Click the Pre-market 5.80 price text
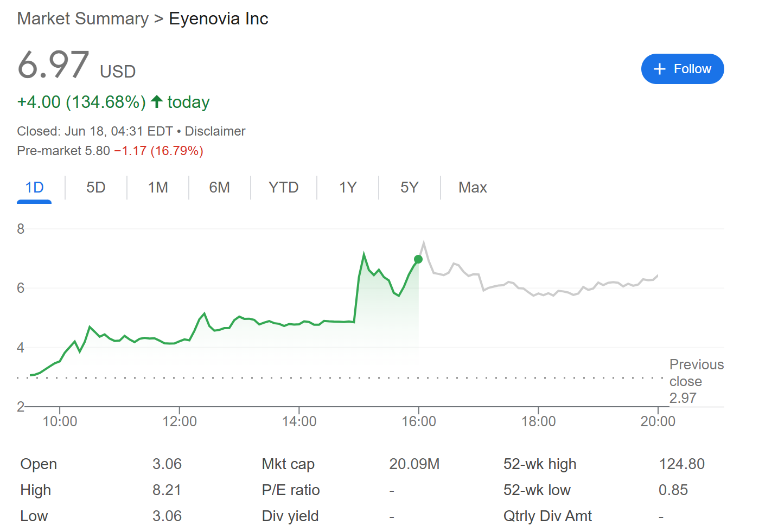The width and height of the screenshot is (759, 532). point(63,151)
